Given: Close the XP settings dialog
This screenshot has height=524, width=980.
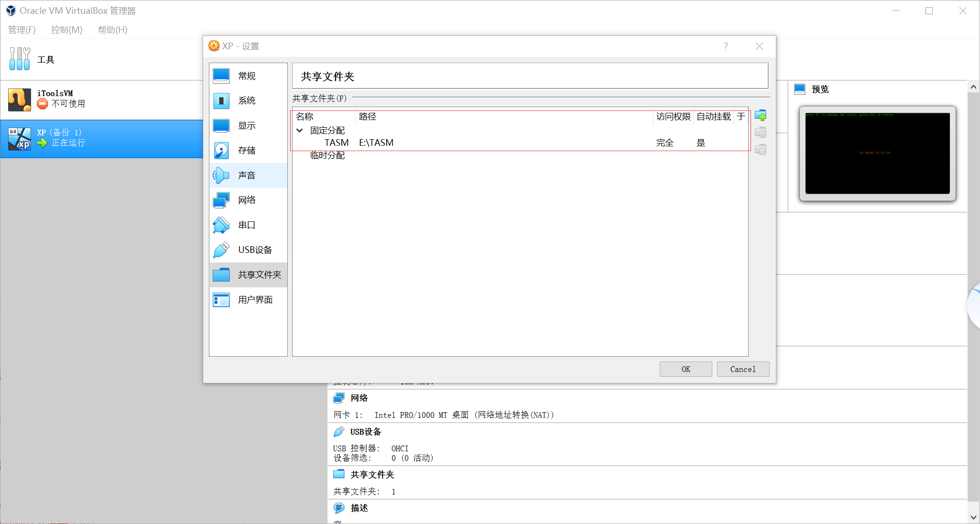Looking at the screenshot, I should (759, 46).
